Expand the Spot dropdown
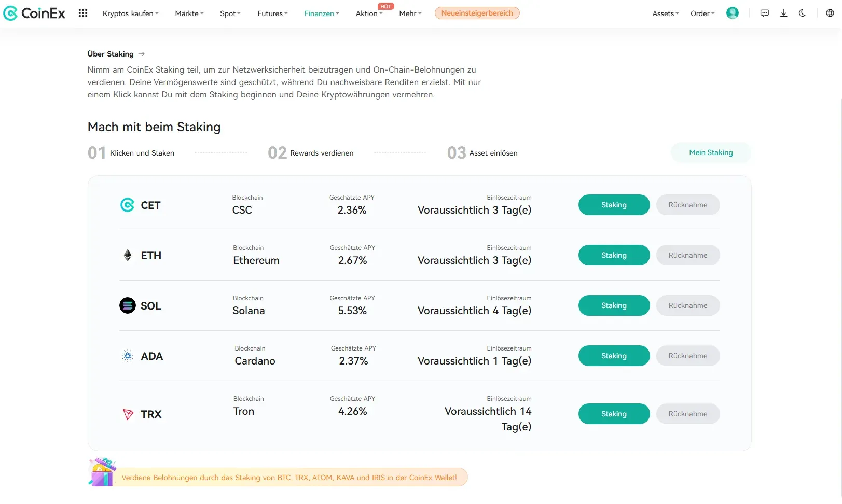The width and height of the screenshot is (842, 504). point(230,13)
